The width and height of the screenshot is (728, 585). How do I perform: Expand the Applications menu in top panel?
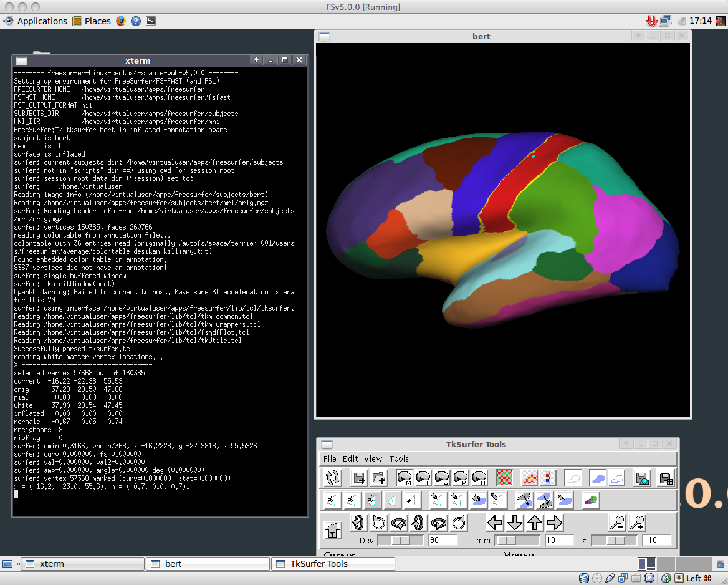point(42,21)
